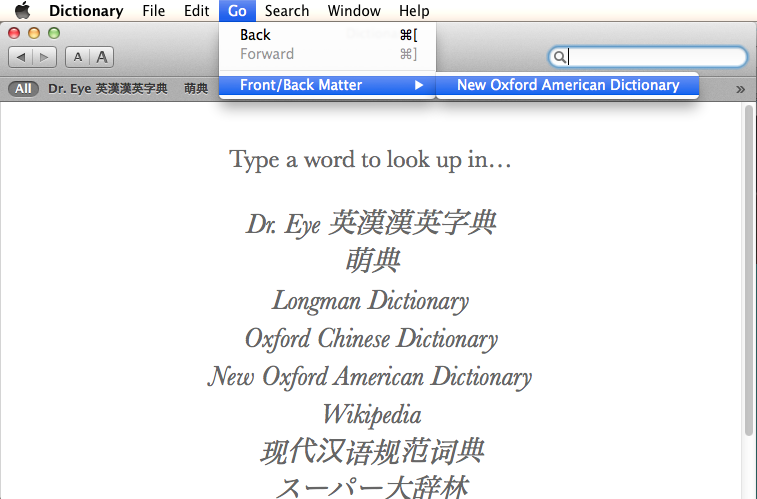
Task: Expand Front/Back Matter submenu
Action: click(x=327, y=85)
